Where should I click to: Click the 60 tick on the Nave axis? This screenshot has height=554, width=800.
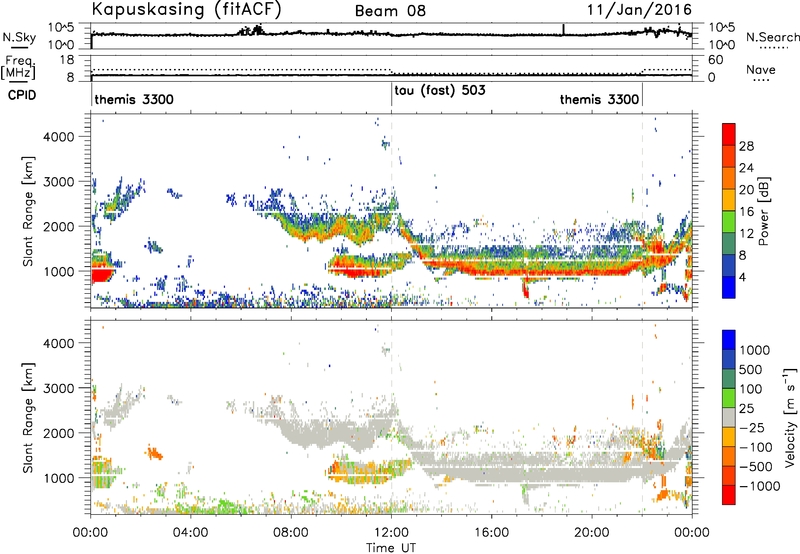pyautogui.click(x=716, y=60)
